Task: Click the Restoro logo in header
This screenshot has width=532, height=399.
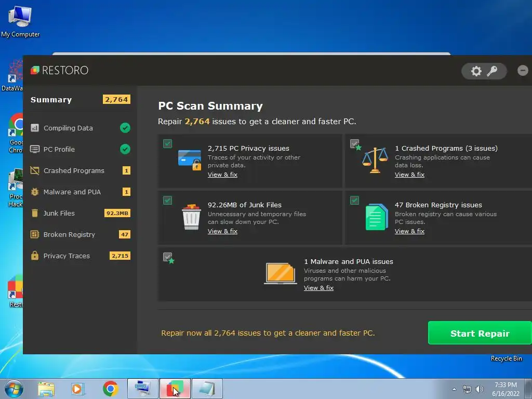Action: (59, 70)
